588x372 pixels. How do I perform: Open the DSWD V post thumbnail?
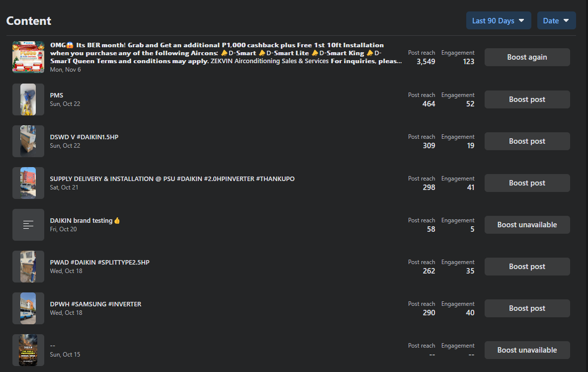coord(28,141)
